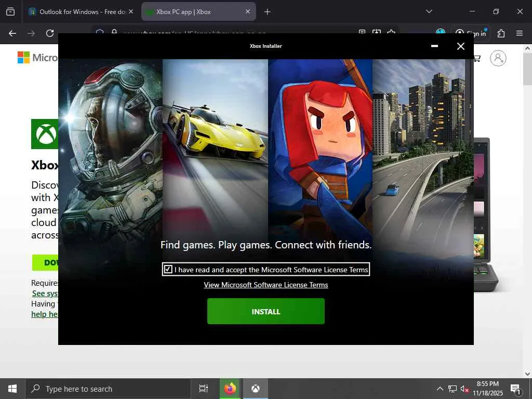532x399 pixels.
Task: Click the muted volume tray icon
Action: point(464,389)
